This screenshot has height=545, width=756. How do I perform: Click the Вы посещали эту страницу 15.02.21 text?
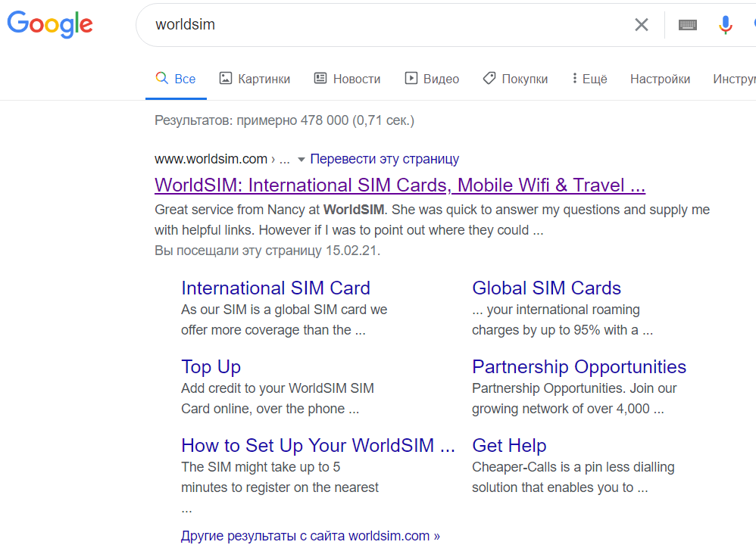point(267,251)
